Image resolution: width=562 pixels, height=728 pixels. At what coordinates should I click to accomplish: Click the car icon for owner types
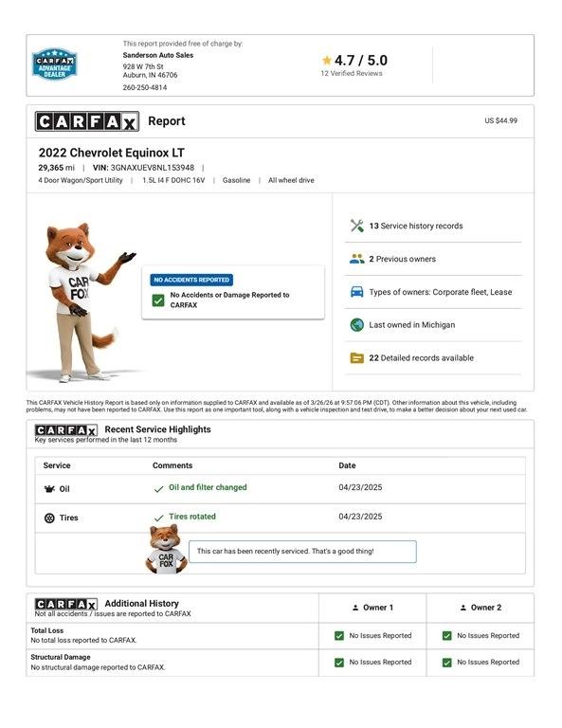point(357,292)
